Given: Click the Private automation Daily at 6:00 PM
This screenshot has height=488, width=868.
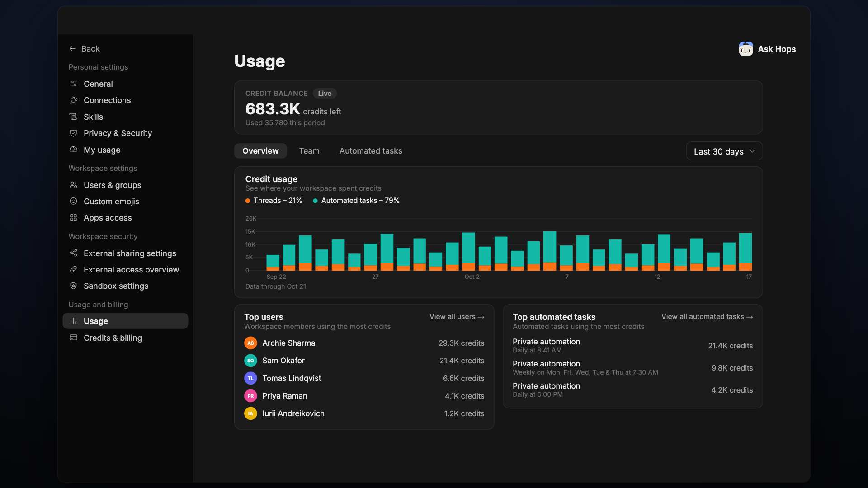Looking at the screenshot, I should [632, 390].
